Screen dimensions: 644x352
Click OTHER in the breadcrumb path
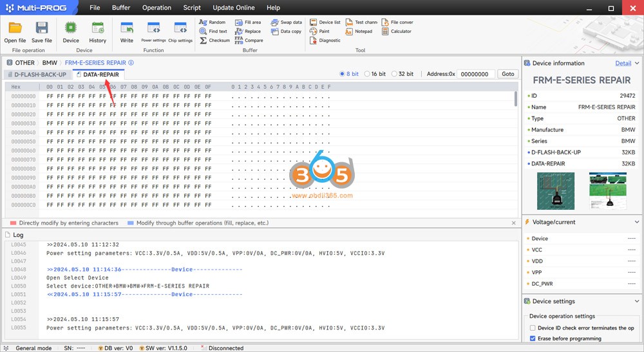tap(24, 63)
